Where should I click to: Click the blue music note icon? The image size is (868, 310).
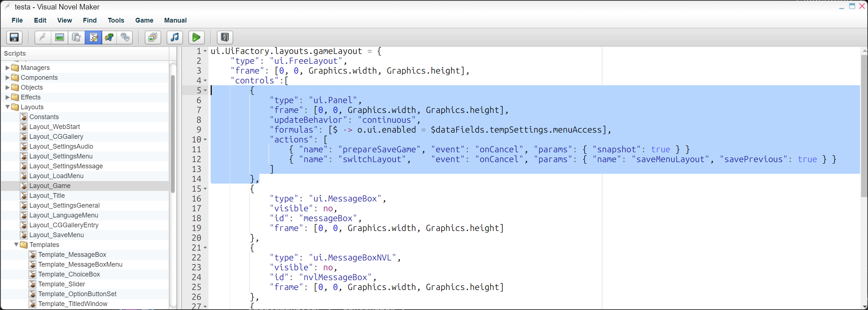[x=175, y=37]
